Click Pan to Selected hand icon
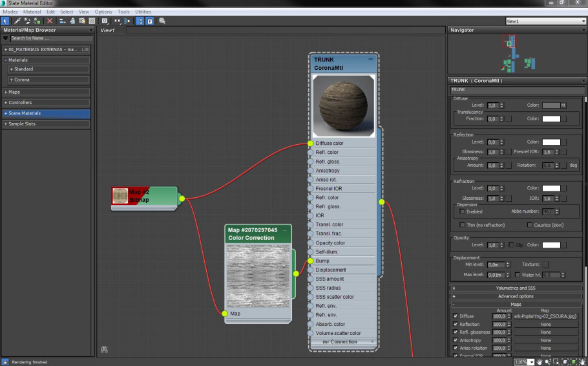The image size is (588, 366). [x=582, y=362]
